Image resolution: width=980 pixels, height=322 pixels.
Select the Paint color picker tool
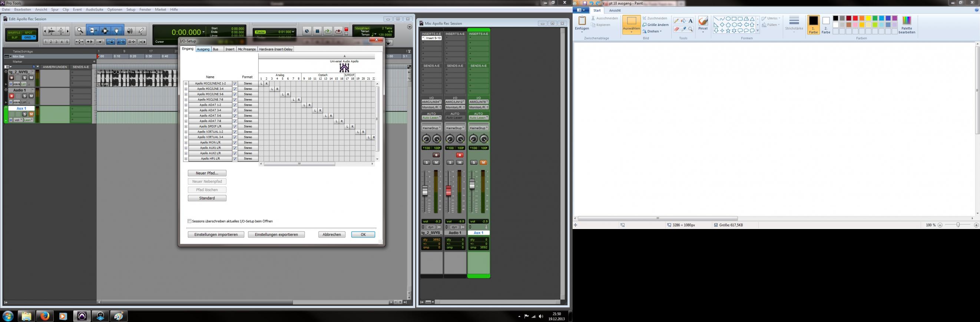(x=683, y=29)
